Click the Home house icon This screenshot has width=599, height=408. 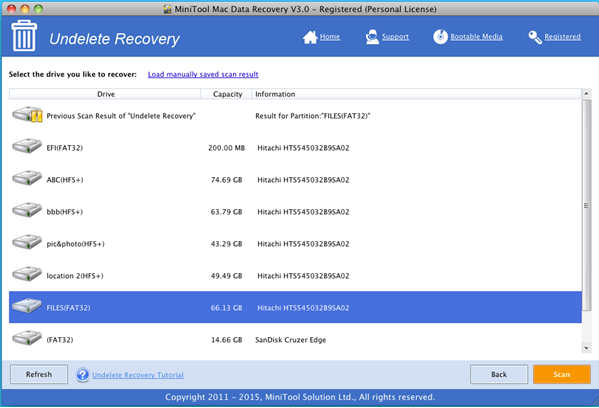(310, 37)
